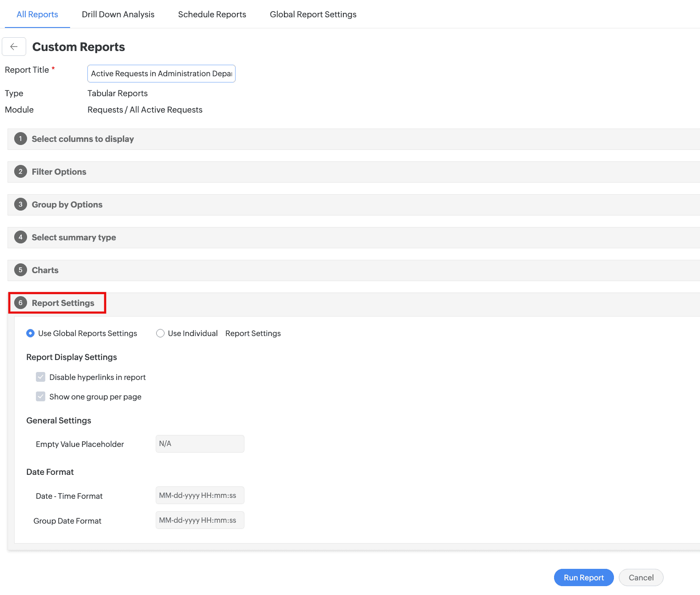This screenshot has width=700, height=595.
Task: Expand the Group by Options section
Action: 354,205
